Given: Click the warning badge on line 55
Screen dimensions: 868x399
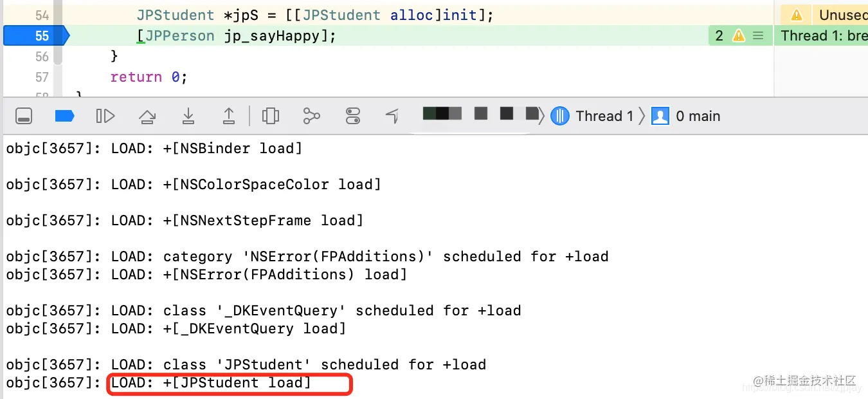Looking at the screenshot, I should pyautogui.click(x=738, y=35).
